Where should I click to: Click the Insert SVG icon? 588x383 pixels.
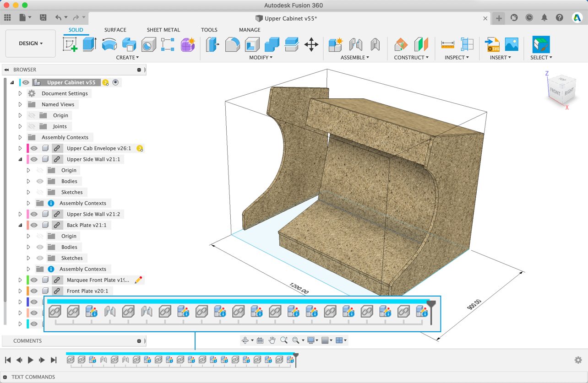coord(492,44)
